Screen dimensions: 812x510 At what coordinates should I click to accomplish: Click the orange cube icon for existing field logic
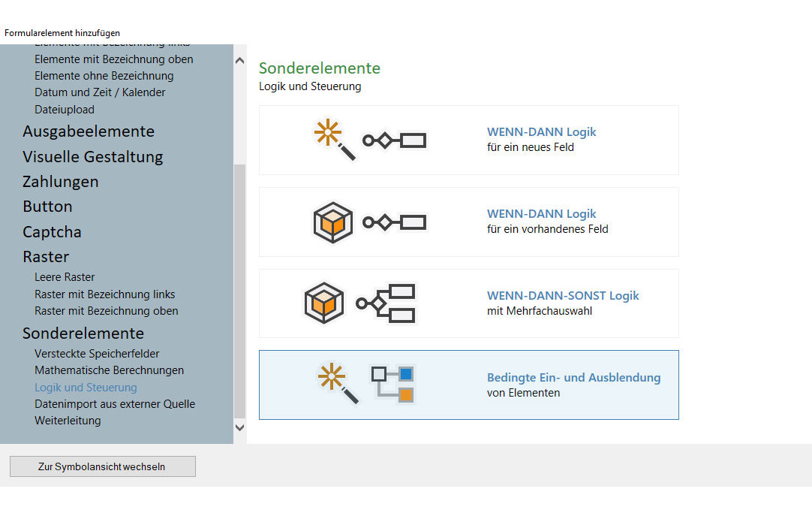[x=332, y=222]
